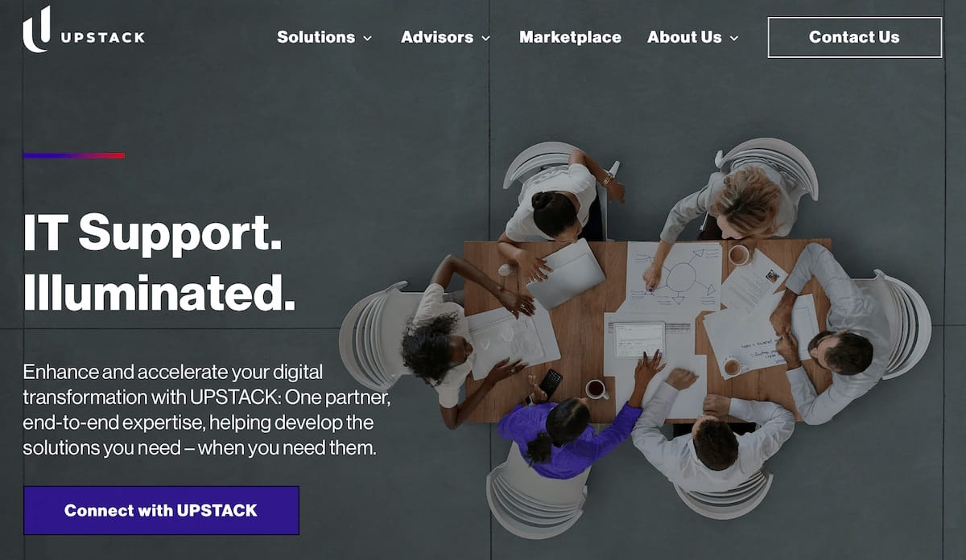
Task: Expand the chevron beside Advisors
Action: click(x=485, y=38)
